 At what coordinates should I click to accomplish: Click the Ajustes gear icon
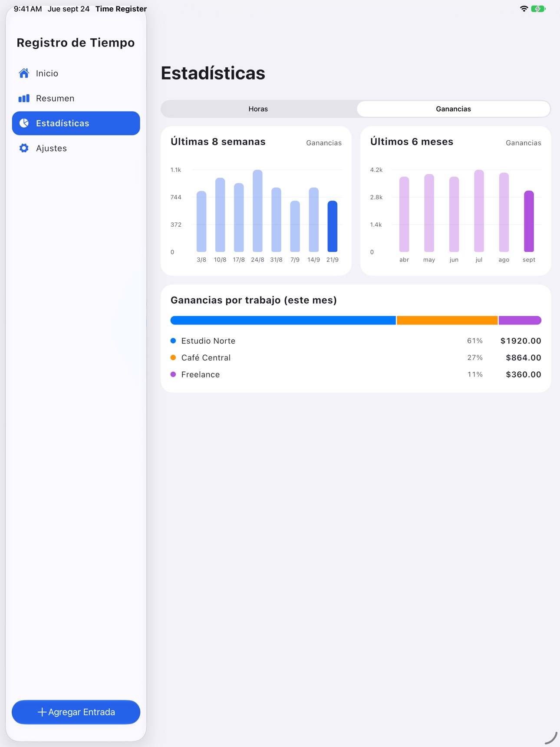coord(24,148)
